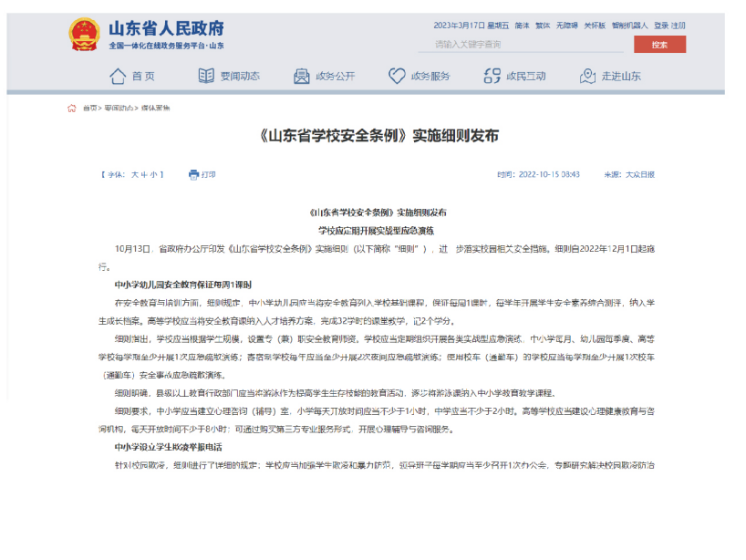Switch the page to 繁体 traditional Chinese
This screenshot has height=560, width=746.
coord(541,26)
